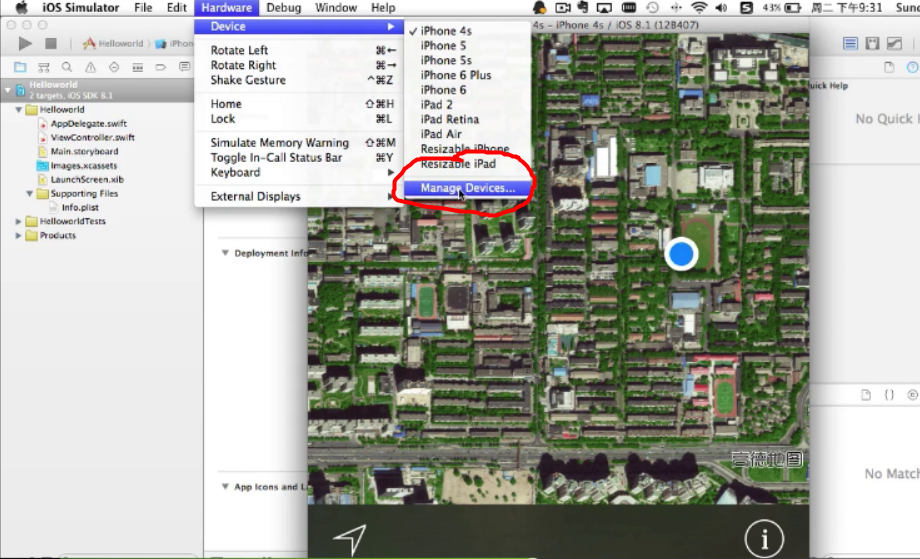Tap the blue location dot on the map
The height and width of the screenshot is (559, 920).
point(681,254)
